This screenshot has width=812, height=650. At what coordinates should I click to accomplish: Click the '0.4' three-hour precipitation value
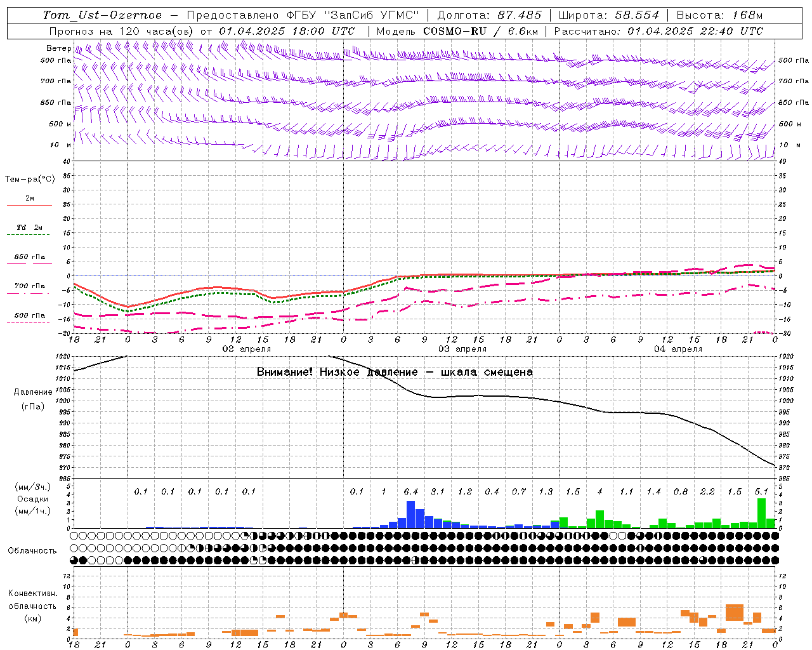click(492, 491)
